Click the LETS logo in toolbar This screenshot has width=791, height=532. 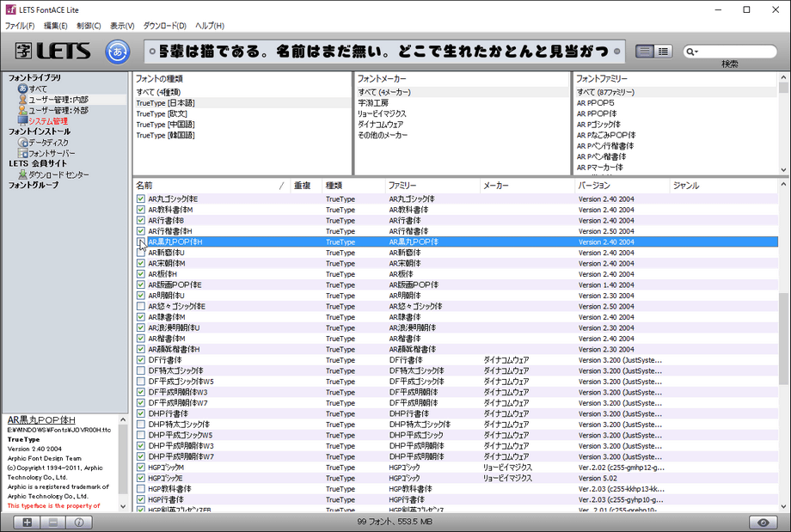[53, 51]
